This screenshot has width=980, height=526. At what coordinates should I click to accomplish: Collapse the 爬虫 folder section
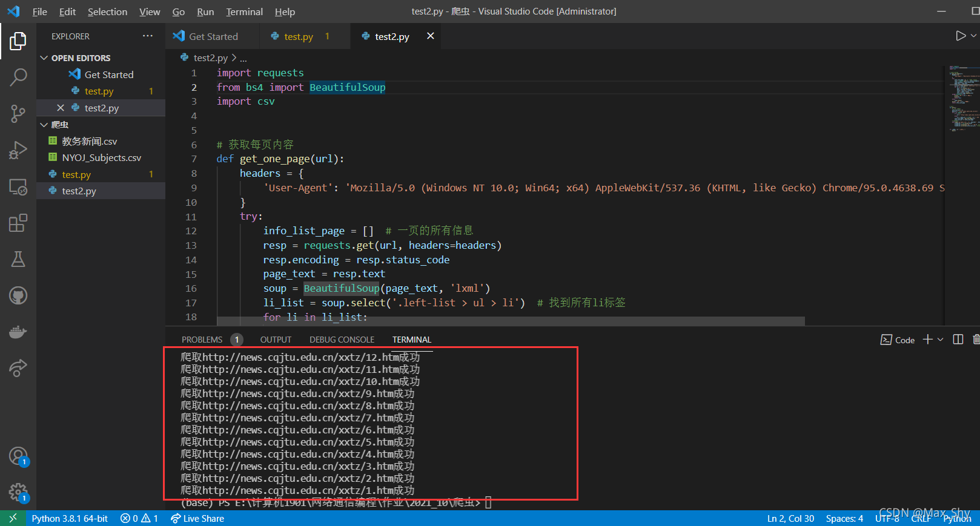[x=44, y=125]
